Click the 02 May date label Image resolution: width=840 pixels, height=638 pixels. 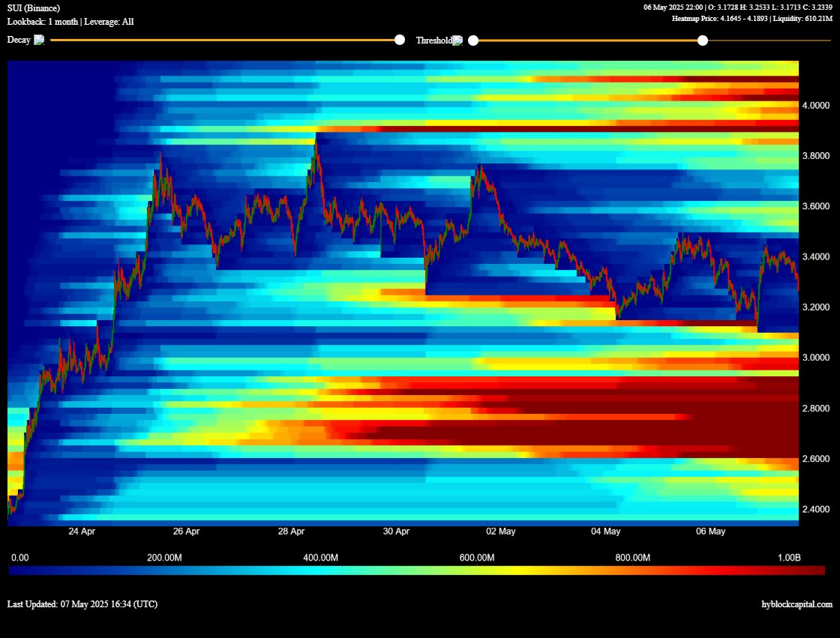[502, 531]
